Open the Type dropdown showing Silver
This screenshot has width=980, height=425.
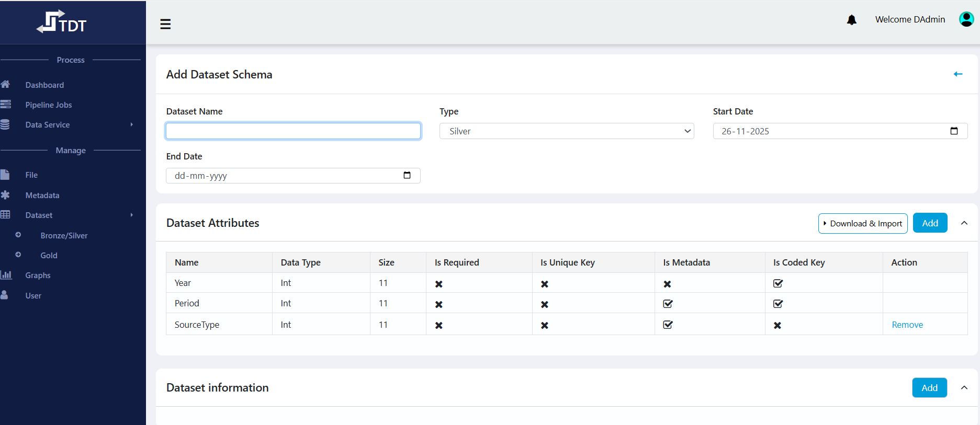[566, 131]
